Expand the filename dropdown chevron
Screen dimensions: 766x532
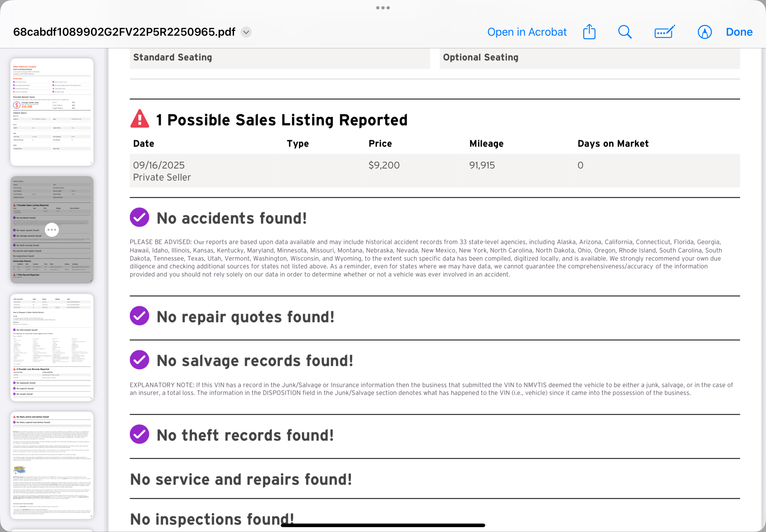point(246,32)
